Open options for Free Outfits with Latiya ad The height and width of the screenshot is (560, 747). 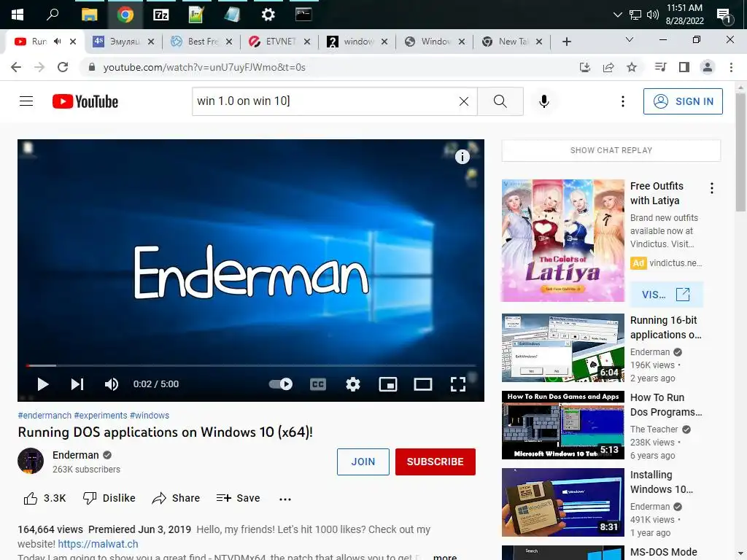[712, 188]
